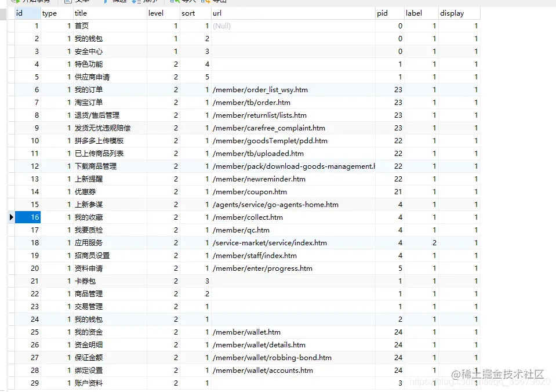The height and width of the screenshot is (392, 556).
Task: Select title cell 我的资金
Action: 110,332
